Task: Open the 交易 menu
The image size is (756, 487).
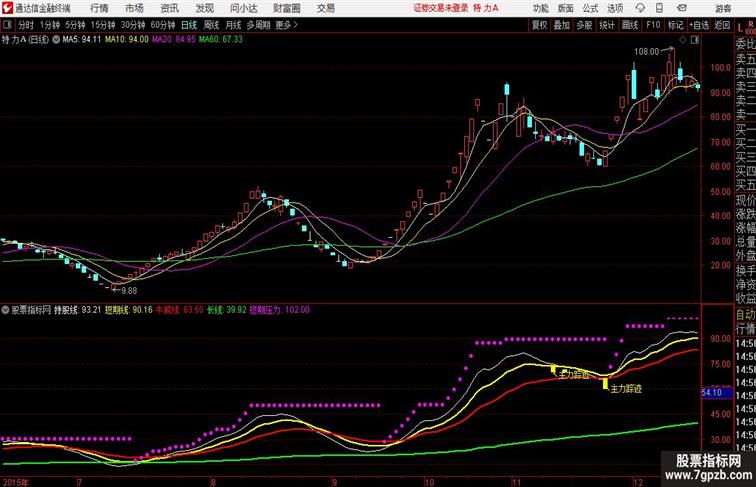Action: [325, 8]
